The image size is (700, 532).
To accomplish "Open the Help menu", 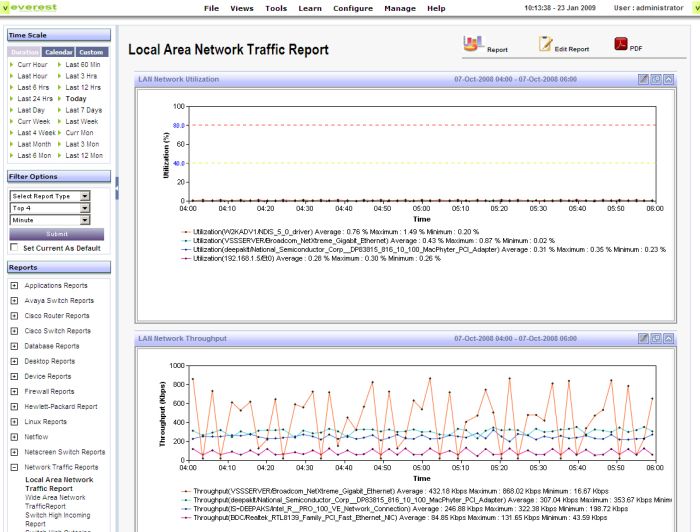I will [x=436, y=8].
